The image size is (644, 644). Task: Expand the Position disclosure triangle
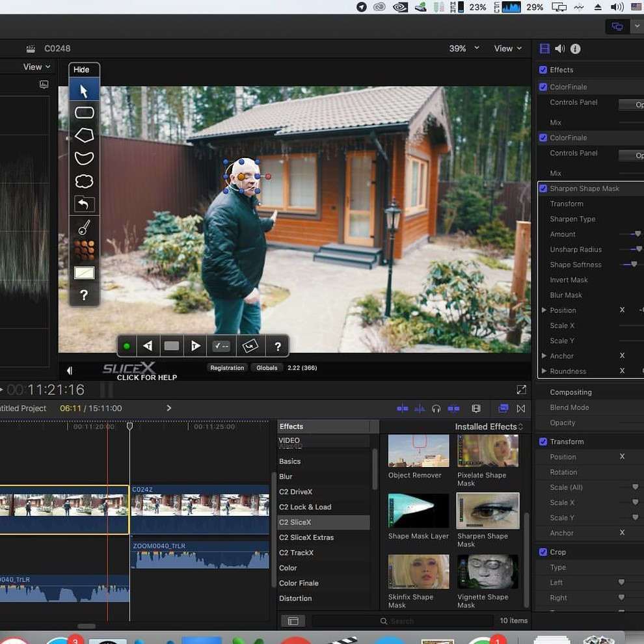544,310
